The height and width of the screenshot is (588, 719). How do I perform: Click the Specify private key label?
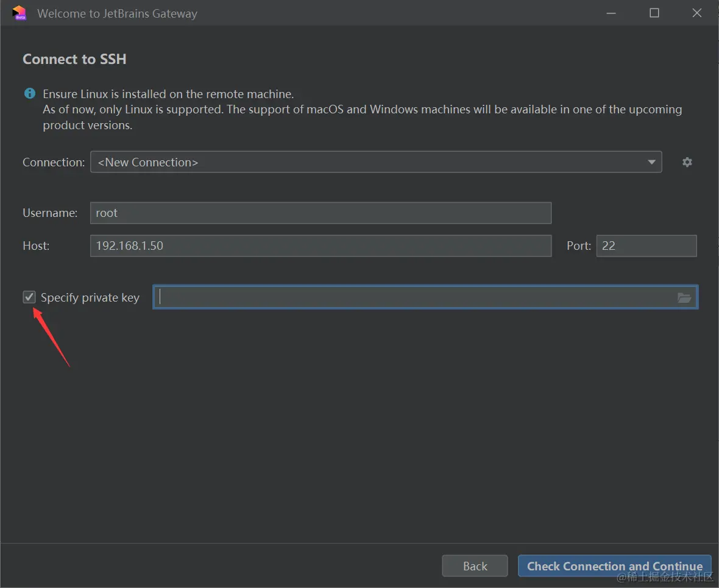coord(90,298)
